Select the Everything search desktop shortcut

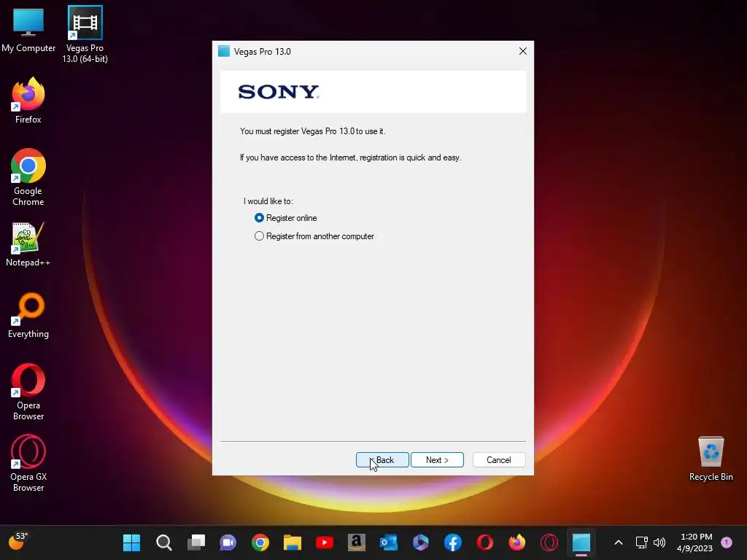point(28,316)
